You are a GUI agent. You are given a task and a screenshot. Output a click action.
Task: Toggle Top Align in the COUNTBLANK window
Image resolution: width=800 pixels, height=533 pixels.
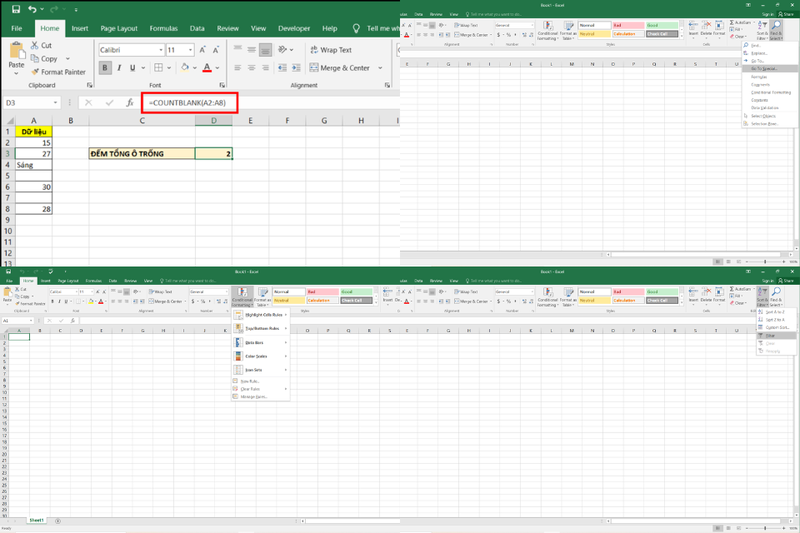[x=238, y=49]
